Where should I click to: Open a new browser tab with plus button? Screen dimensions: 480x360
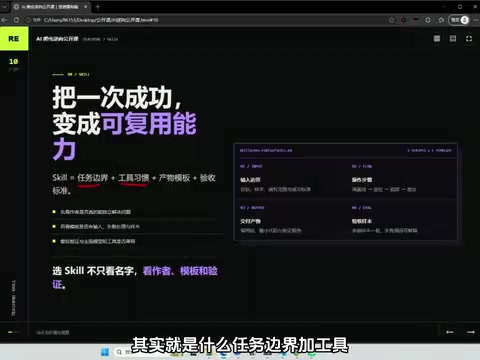tap(97, 6)
